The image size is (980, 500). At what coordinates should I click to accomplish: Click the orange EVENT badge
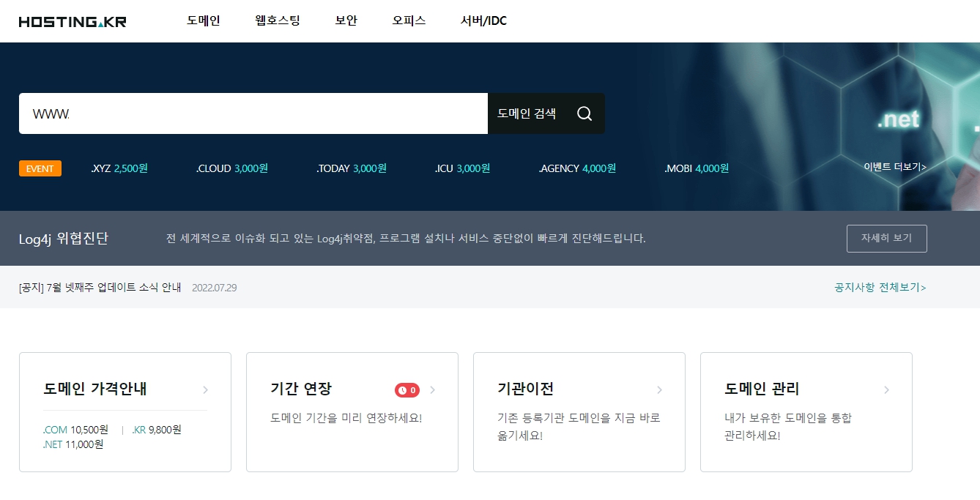click(40, 168)
